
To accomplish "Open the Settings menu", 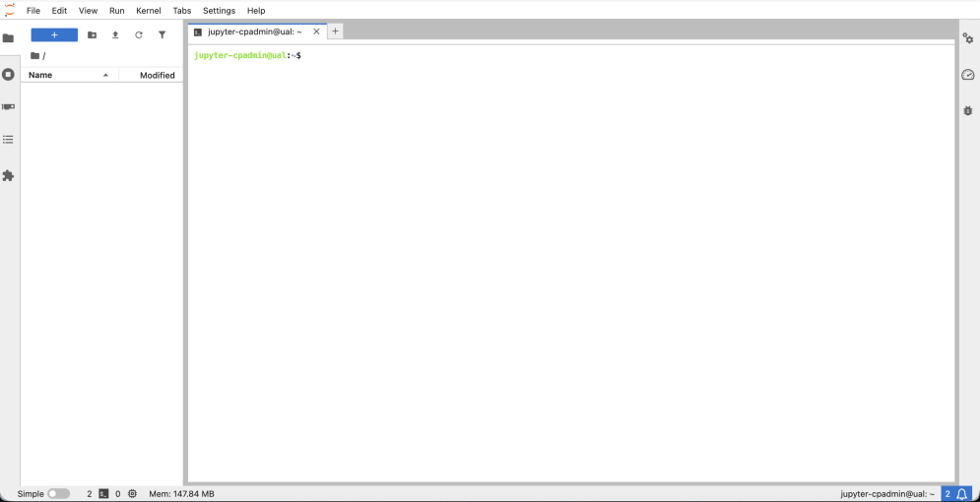I will click(x=219, y=11).
